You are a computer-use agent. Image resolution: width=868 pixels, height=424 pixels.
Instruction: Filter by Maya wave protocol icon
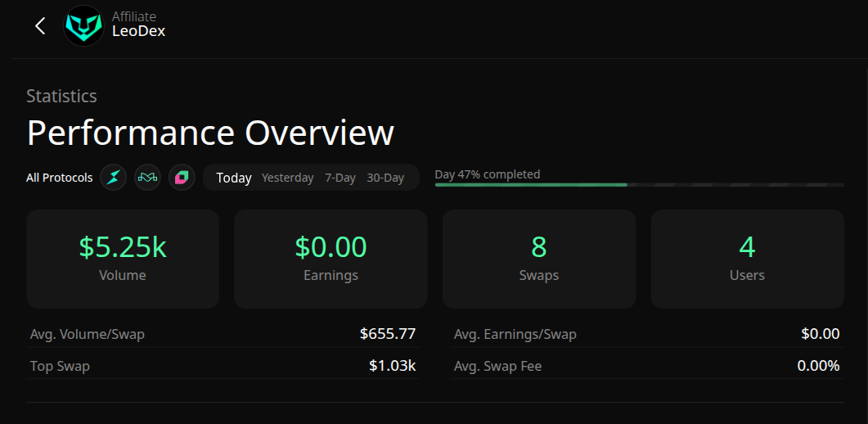pyautogui.click(x=147, y=178)
